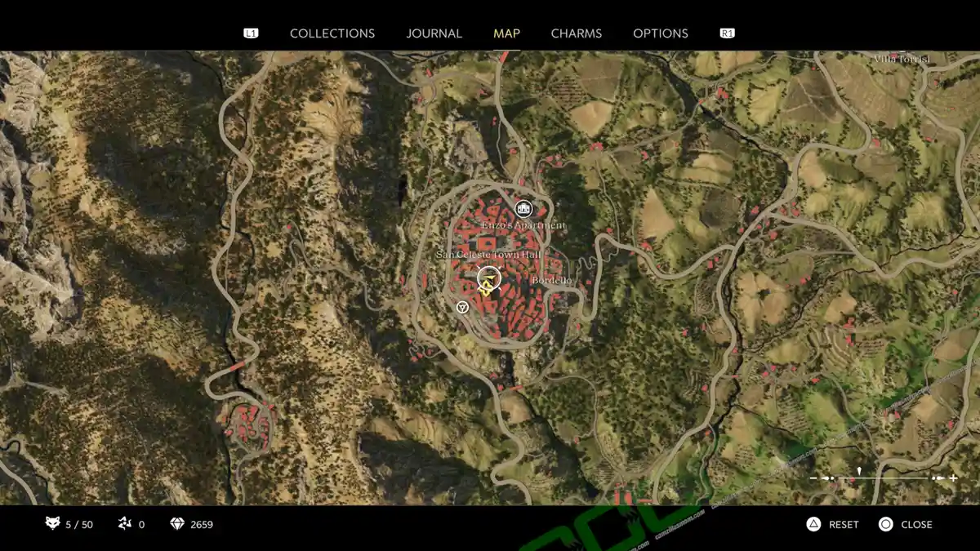This screenshot has width=980, height=551.
Task: Click the circle Close button icon
Action: click(x=886, y=524)
